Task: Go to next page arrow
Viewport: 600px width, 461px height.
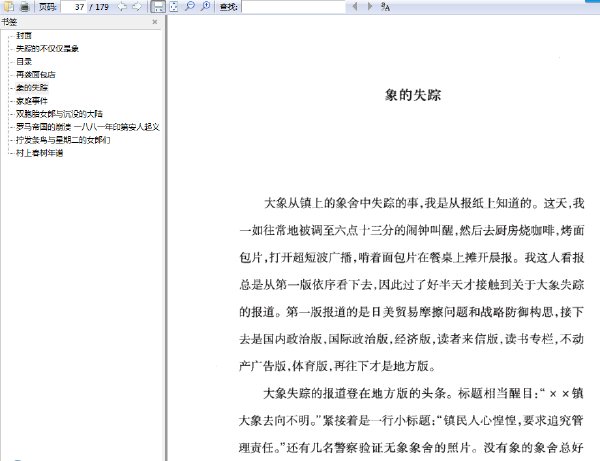Action: click(x=137, y=6)
